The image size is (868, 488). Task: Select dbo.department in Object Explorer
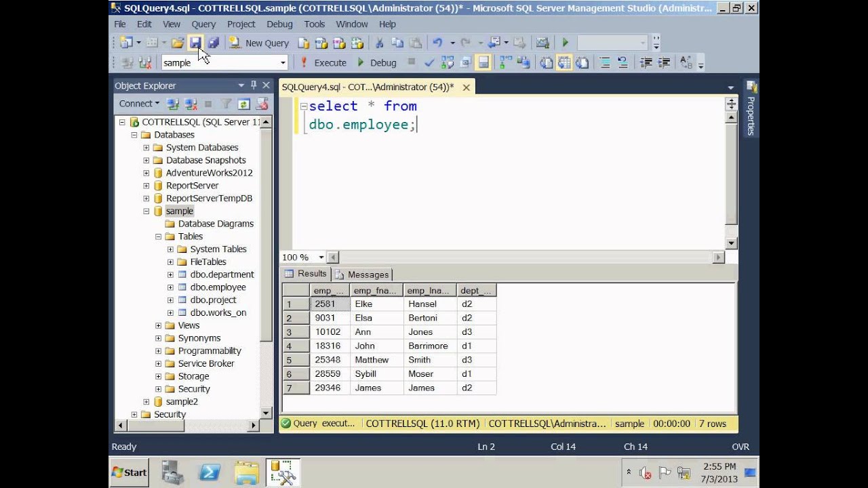222,274
